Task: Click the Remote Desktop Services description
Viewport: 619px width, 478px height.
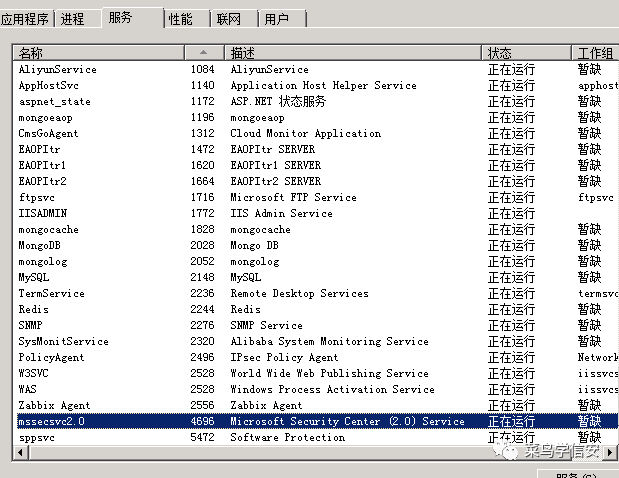Action: 299,293
